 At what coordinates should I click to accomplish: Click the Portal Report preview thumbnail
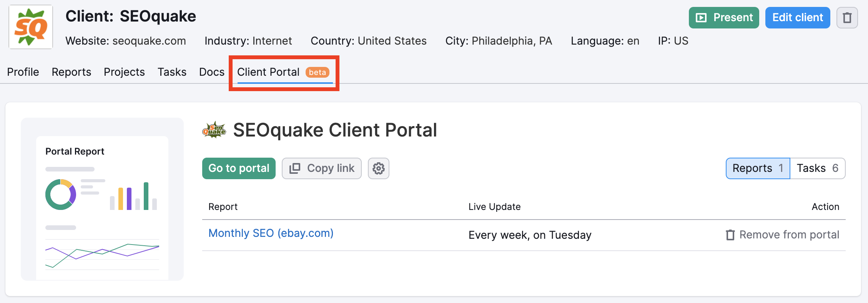click(102, 199)
